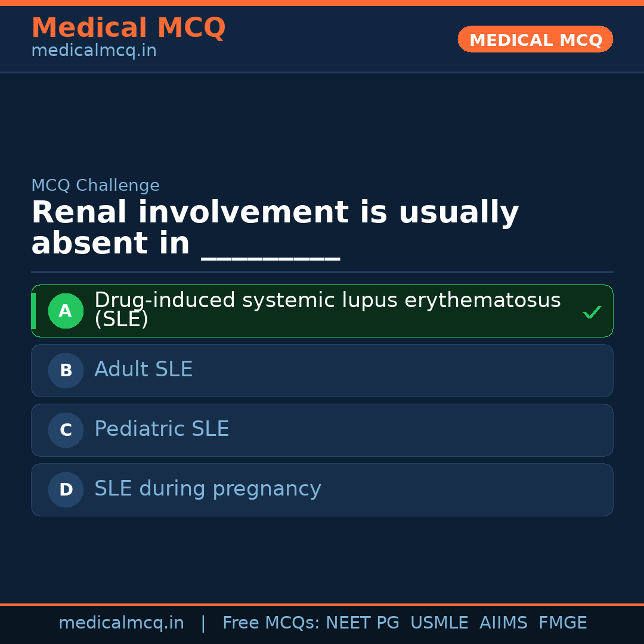Click the 'MCQ Challenge' label

(x=95, y=185)
